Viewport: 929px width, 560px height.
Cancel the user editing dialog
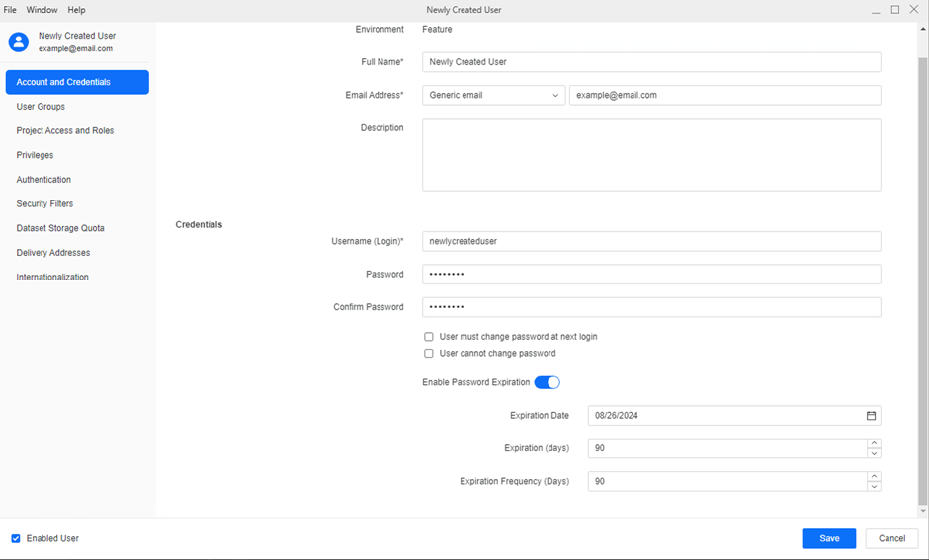point(891,538)
